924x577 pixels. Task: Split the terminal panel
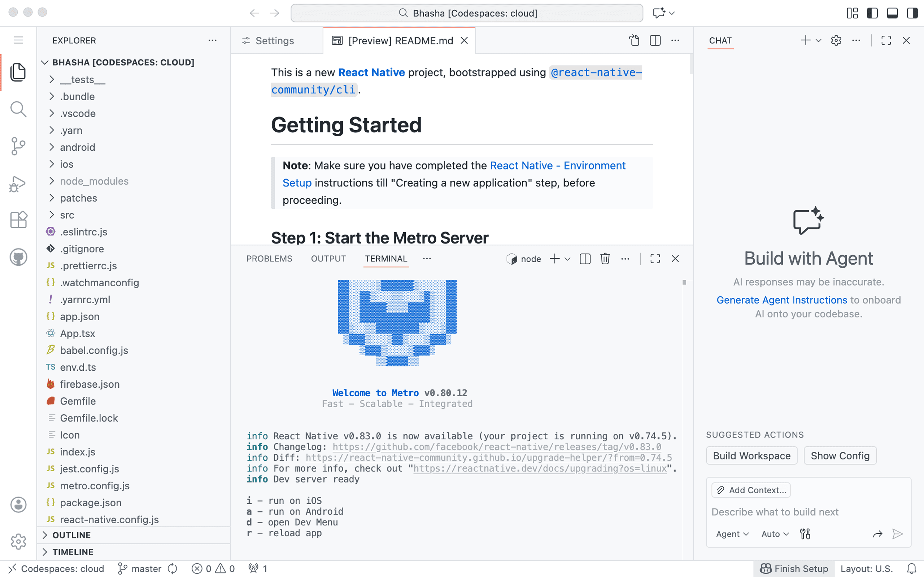point(585,259)
